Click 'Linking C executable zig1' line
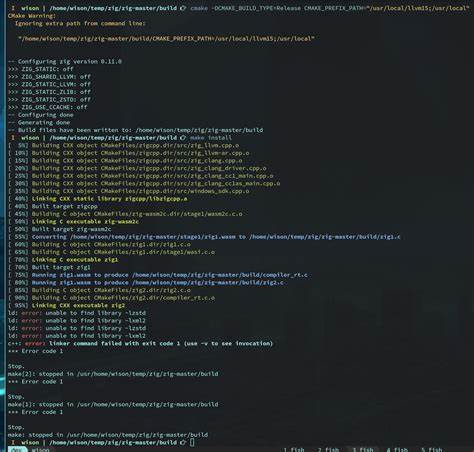474x452 pixels. [63, 260]
